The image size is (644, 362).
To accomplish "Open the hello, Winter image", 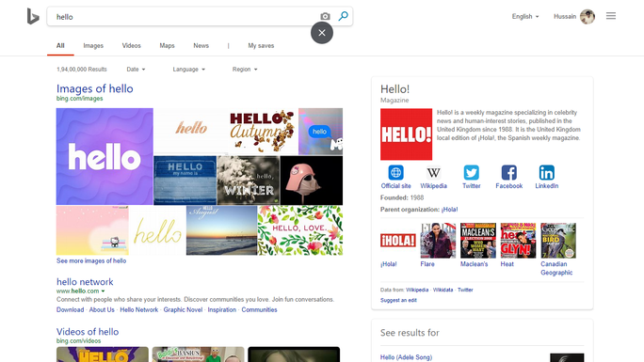I will pos(248,180).
